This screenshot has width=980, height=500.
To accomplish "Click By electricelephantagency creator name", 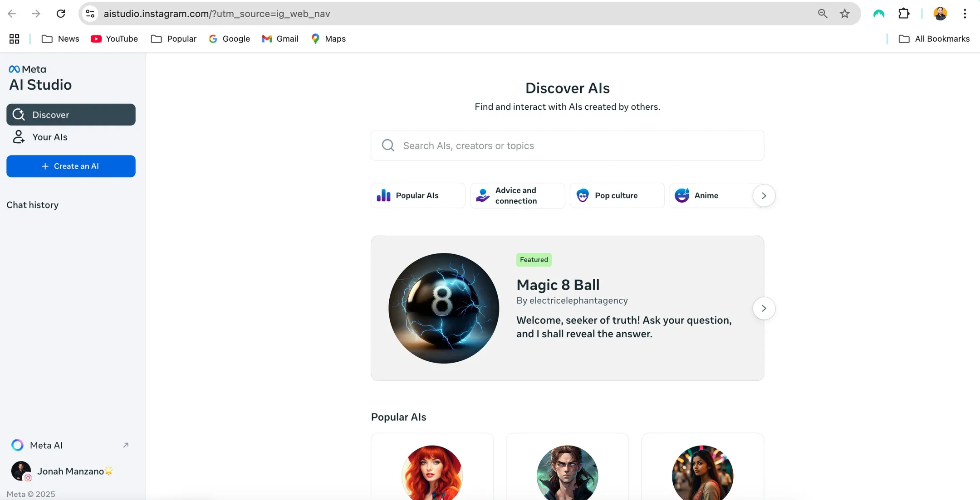I will point(572,301).
